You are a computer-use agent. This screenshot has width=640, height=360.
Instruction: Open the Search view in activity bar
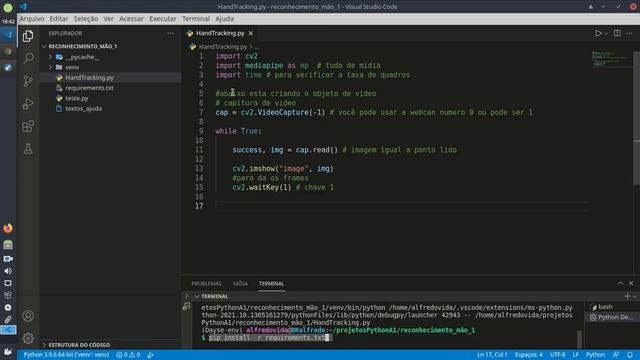(28, 58)
